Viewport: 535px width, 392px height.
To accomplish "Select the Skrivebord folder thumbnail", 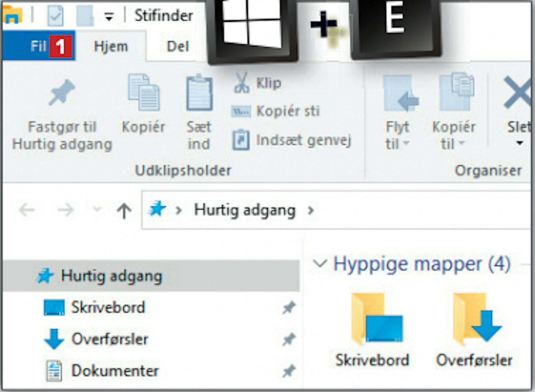I will tap(372, 330).
